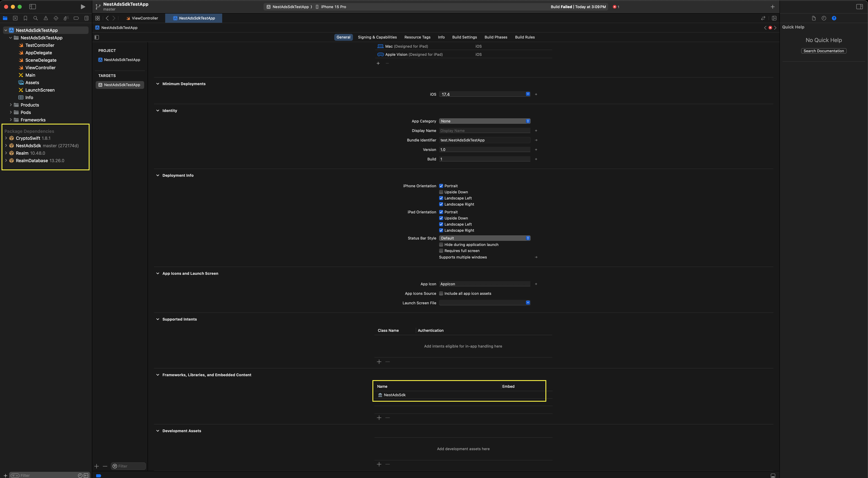The image size is (868, 478).
Task: Collapse the Deployment Info section
Action: (x=157, y=175)
